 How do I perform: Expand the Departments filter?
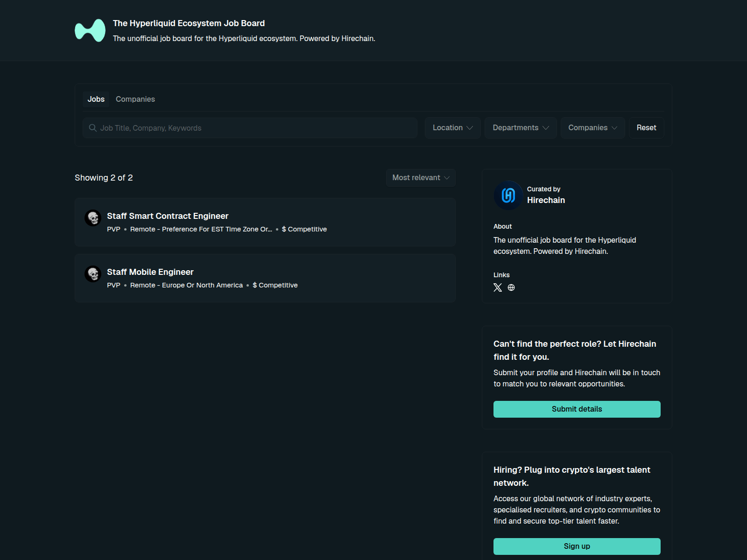pos(520,127)
